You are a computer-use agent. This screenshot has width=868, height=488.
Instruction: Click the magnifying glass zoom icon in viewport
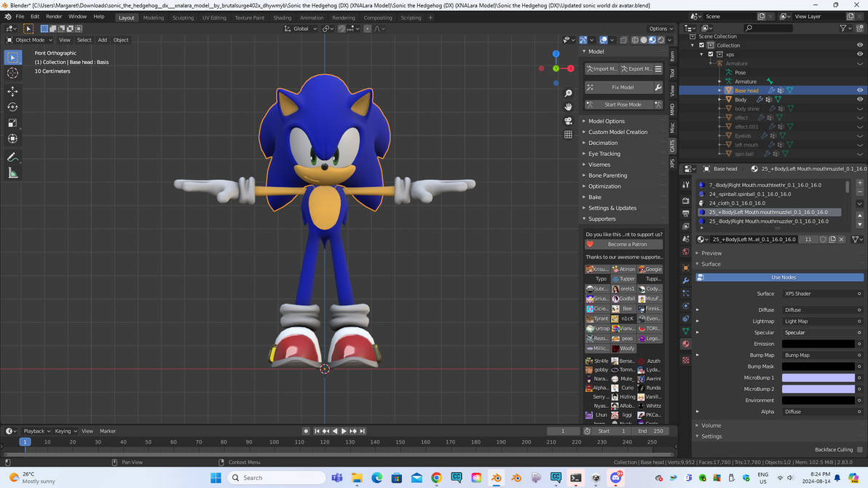click(568, 93)
